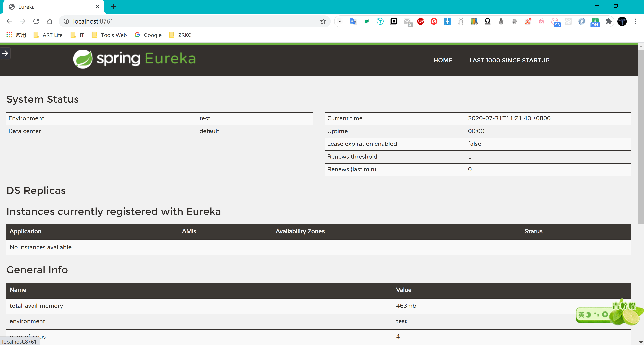Screen dimensions: 644x345
Task: Open the AdBlock Plus extension
Action: click(421, 21)
